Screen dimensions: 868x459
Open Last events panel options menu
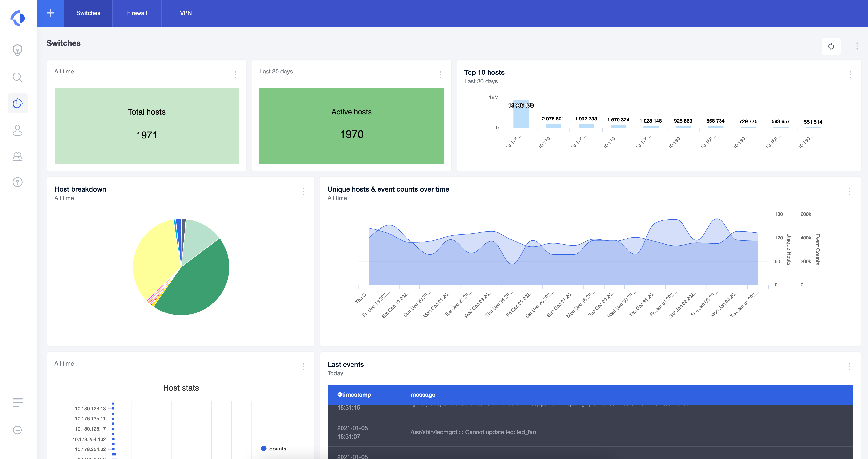[x=850, y=367]
